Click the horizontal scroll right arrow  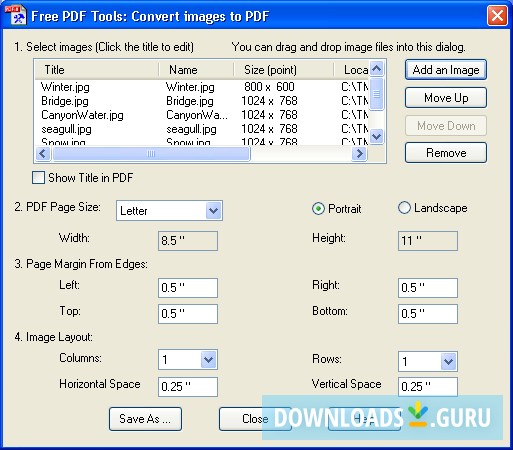tap(359, 154)
